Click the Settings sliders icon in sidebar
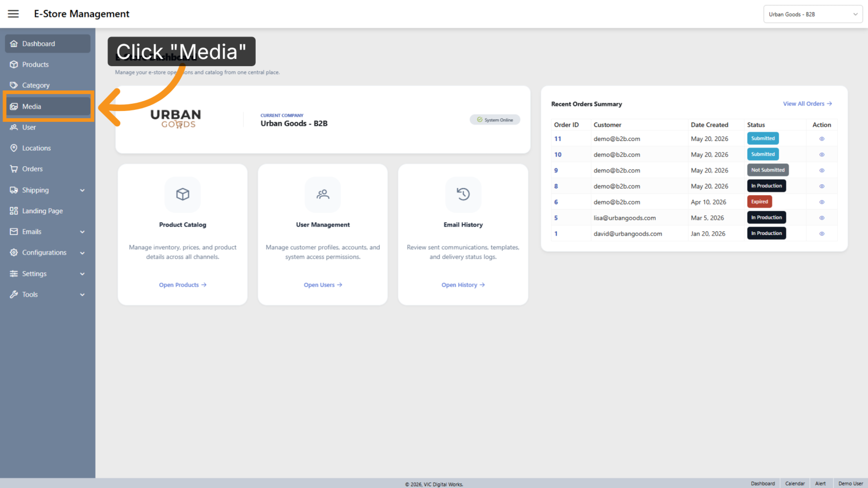Screen dimensions: 868x488 (14, 274)
